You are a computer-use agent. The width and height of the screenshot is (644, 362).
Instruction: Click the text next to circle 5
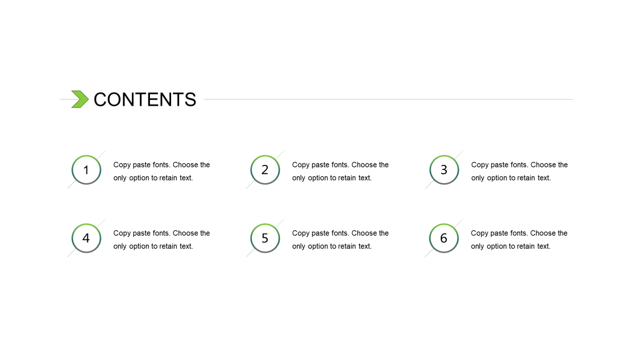click(340, 240)
